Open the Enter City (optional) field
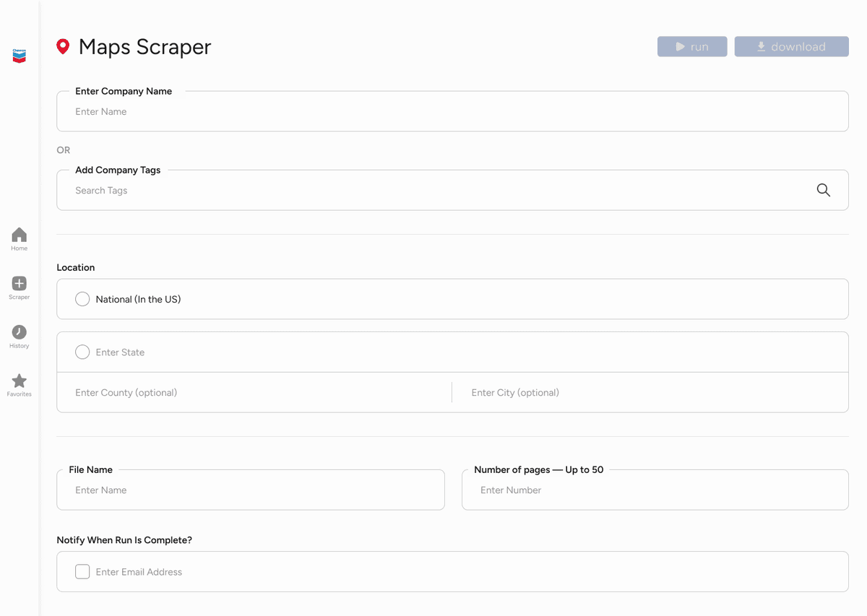Viewport: 867px width, 616px height. pos(578,392)
